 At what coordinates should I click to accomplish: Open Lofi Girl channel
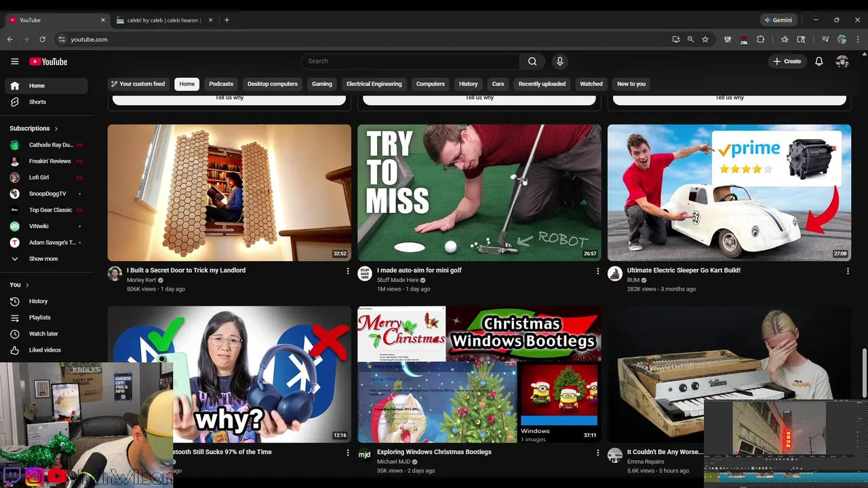[x=46, y=178]
